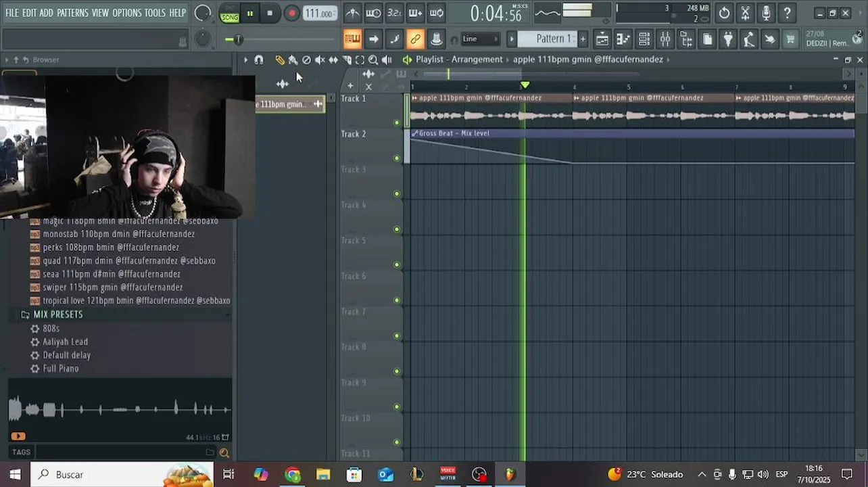
Task: Select the Draw pencil tool in playlist
Action: click(280, 60)
